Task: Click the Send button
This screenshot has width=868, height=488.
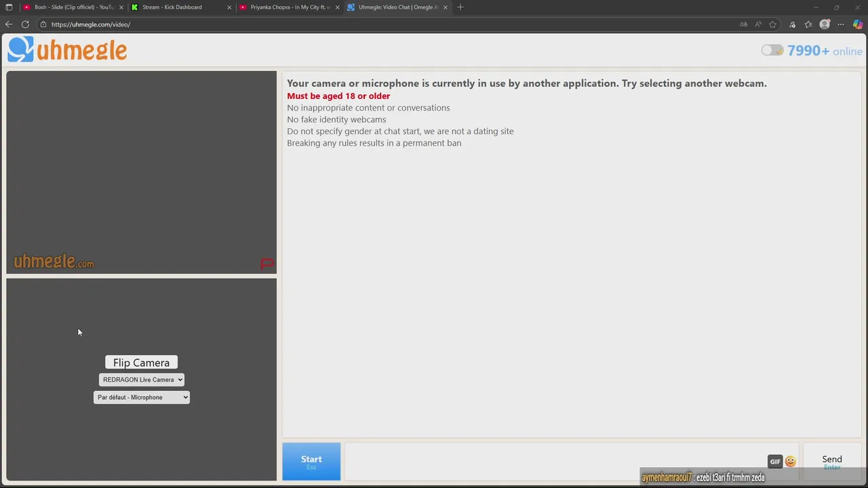Action: coord(832,462)
